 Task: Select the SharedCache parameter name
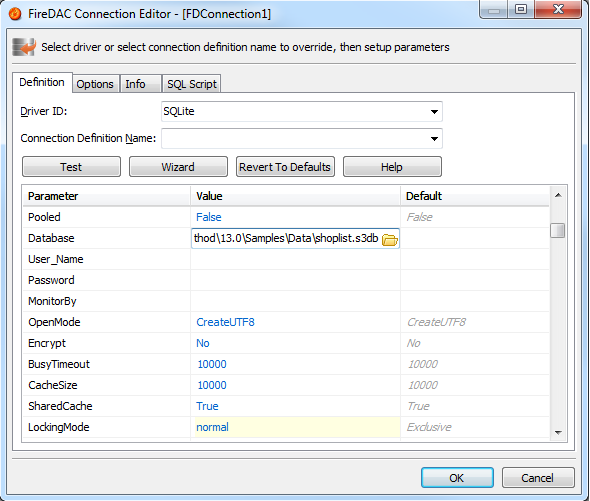click(60, 406)
